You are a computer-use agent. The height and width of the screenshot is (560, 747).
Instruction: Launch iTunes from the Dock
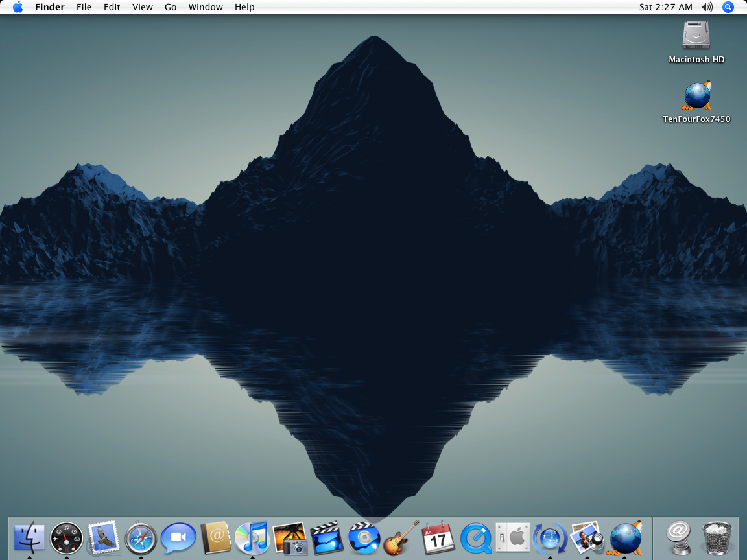[252, 538]
